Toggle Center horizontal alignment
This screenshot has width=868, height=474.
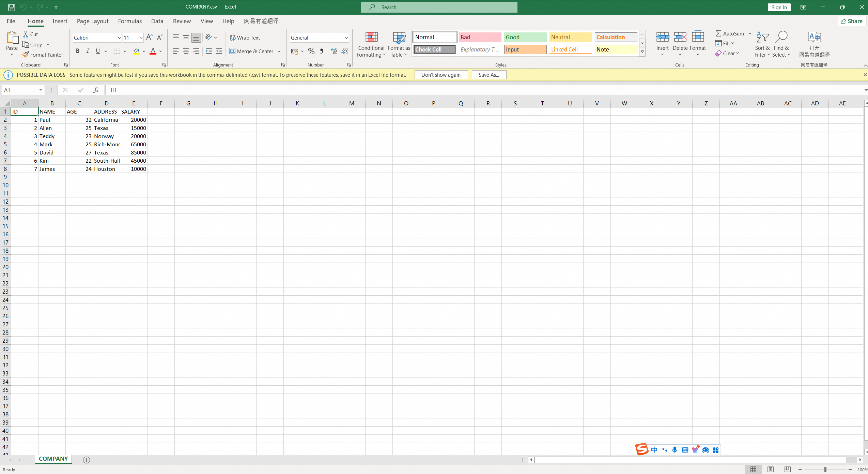[186, 51]
